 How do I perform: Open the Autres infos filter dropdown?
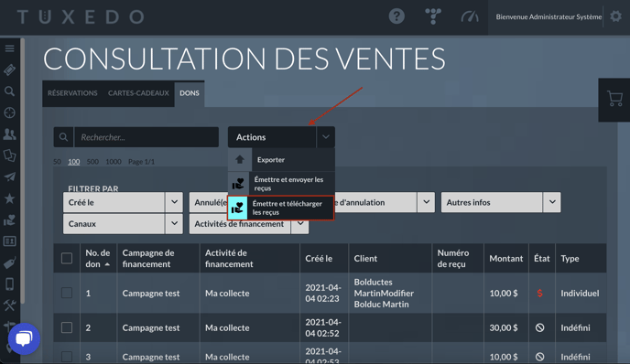click(x=501, y=202)
